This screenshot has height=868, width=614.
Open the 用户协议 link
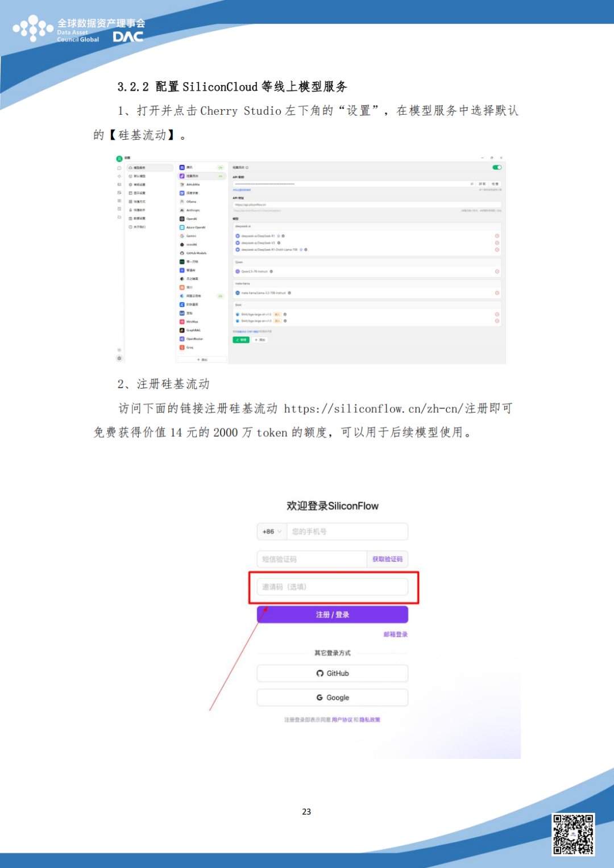pos(342,720)
